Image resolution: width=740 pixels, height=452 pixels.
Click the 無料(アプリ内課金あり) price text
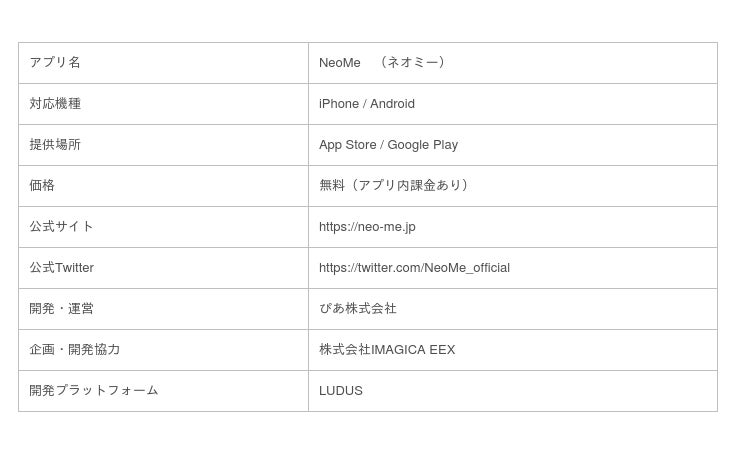tap(394, 186)
